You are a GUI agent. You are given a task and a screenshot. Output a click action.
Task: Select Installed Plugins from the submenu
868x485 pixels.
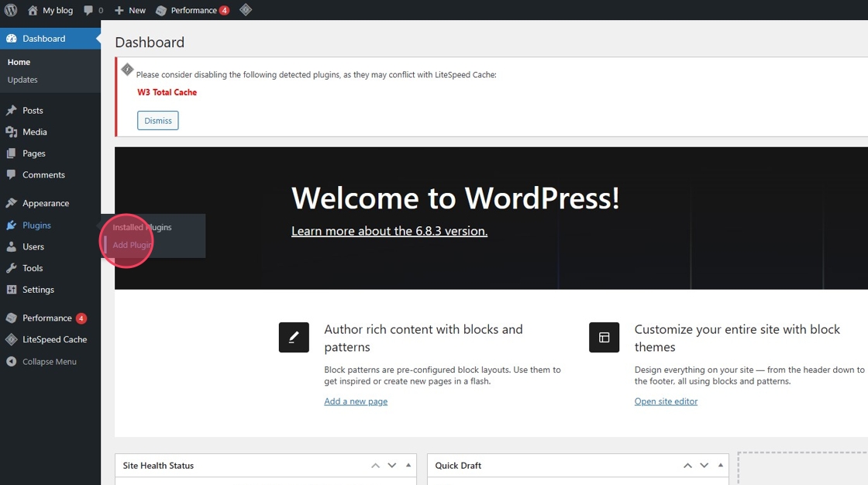(x=142, y=228)
